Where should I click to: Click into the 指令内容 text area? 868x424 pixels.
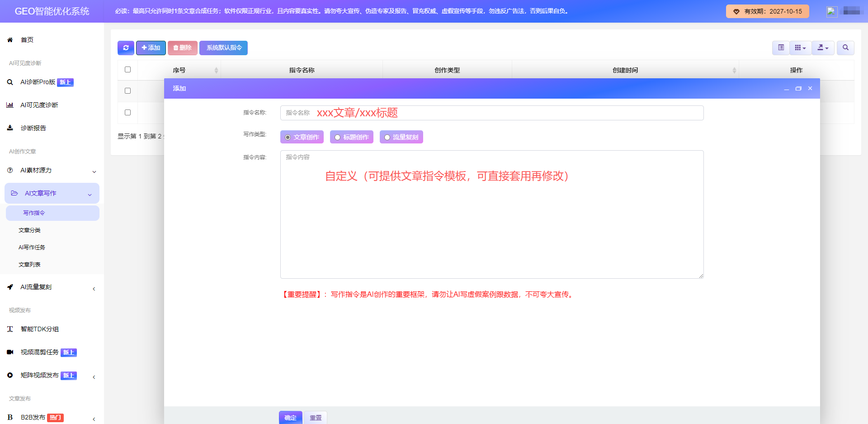[x=492, y=214]
